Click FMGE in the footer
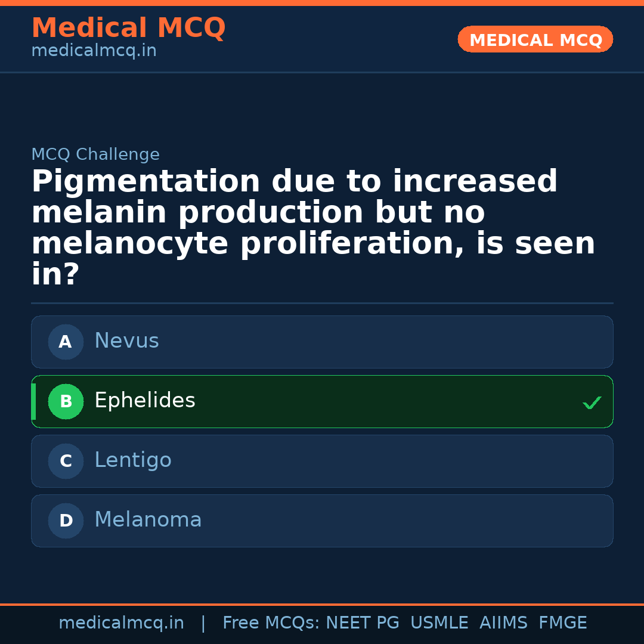644x644 pixels. tap(563, 623)
